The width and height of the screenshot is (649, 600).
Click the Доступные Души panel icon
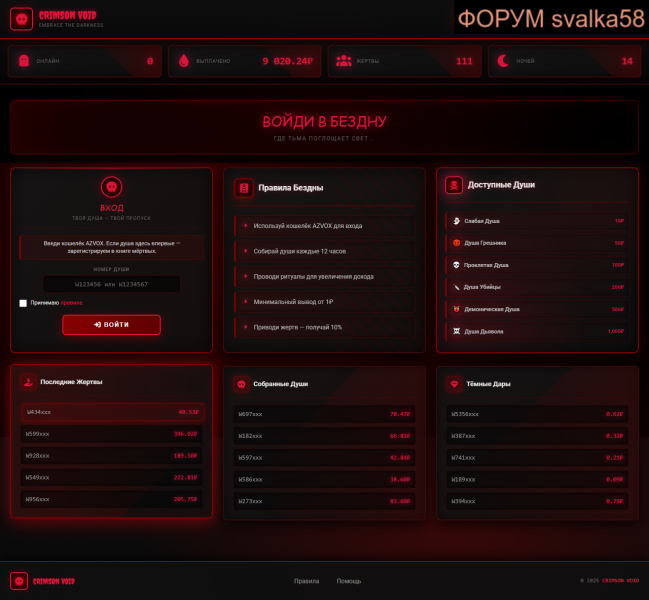pos(454,185)
